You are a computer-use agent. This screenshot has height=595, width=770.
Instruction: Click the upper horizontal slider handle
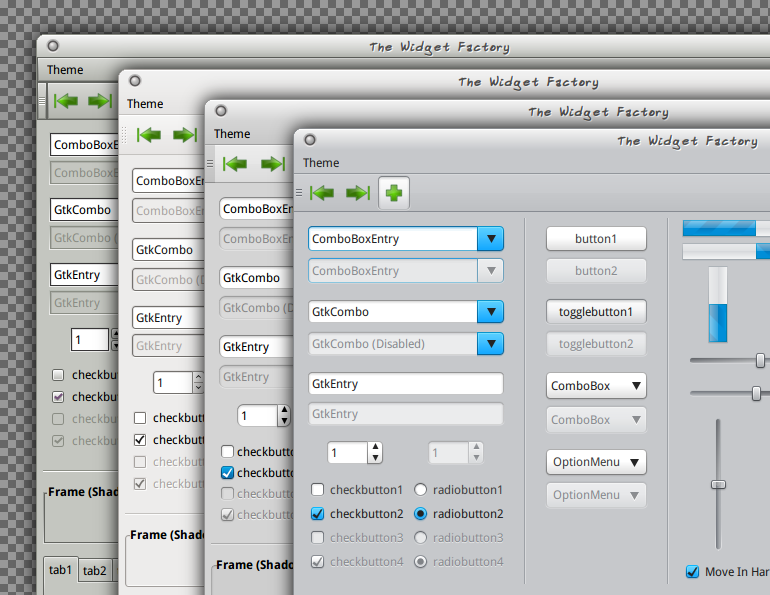[760, 360]
